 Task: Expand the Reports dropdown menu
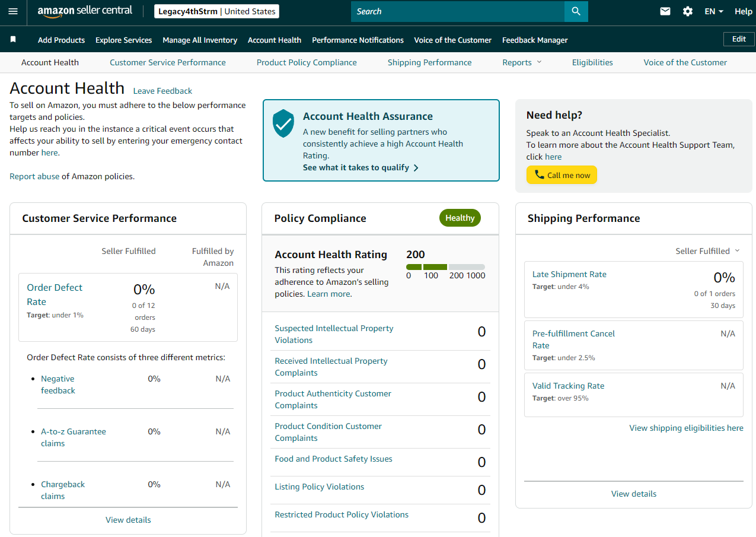coord(522,62)
